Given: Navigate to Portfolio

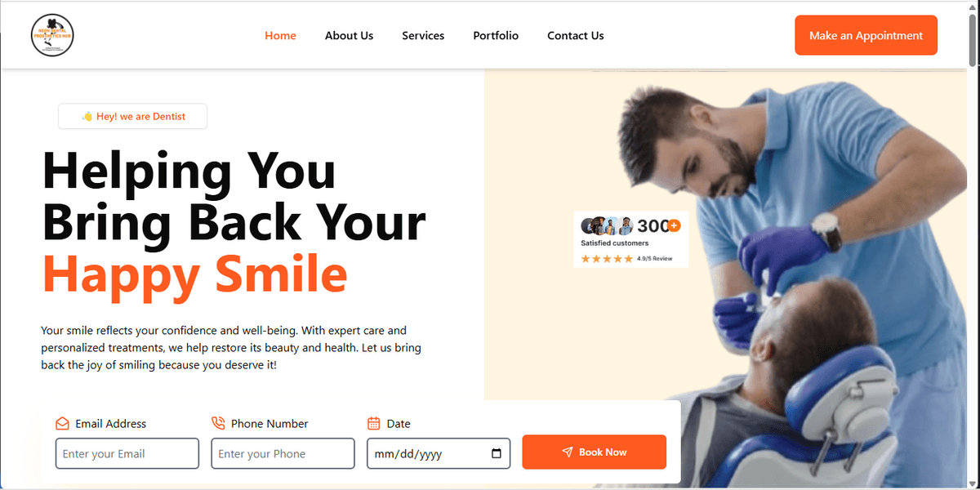Looking at the screenshot, I should click(x=496, y=35).
